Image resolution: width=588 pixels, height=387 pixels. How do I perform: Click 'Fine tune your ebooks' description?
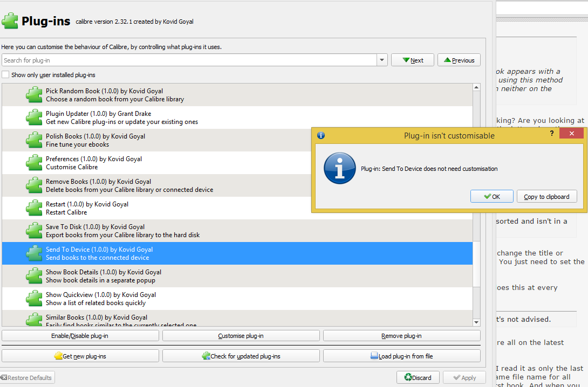pos(77,144)
